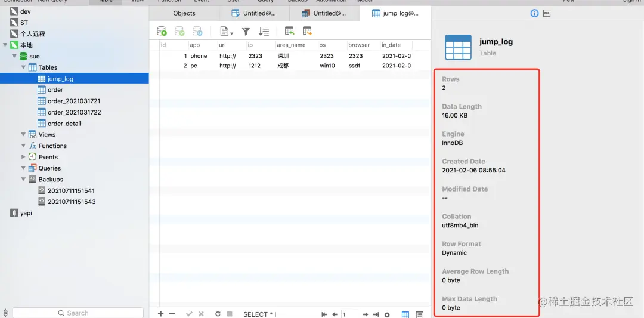Click the id column header

tap(174, 45)
